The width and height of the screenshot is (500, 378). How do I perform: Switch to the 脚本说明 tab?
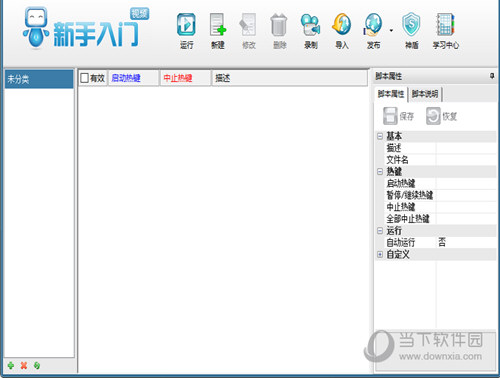pos(425,94)
